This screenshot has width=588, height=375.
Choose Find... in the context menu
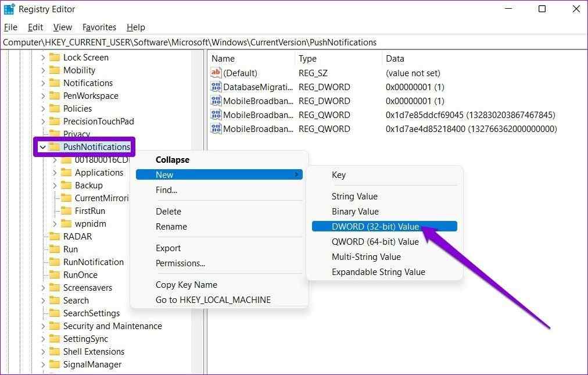tap(219, 190)
